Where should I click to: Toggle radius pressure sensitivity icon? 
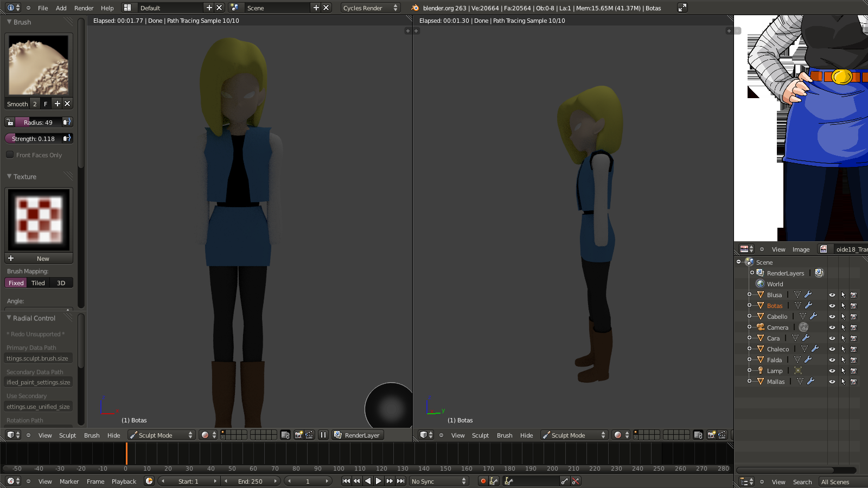click(x=67, y=122)
